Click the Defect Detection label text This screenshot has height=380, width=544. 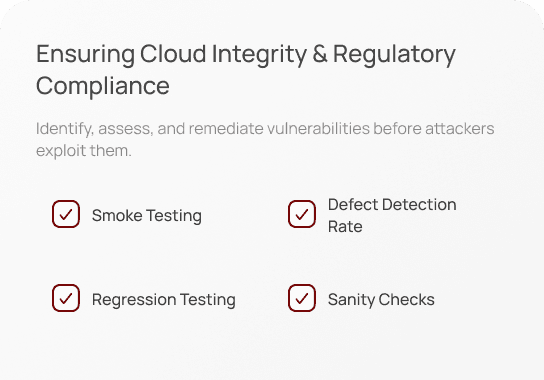tap(392, 204)
